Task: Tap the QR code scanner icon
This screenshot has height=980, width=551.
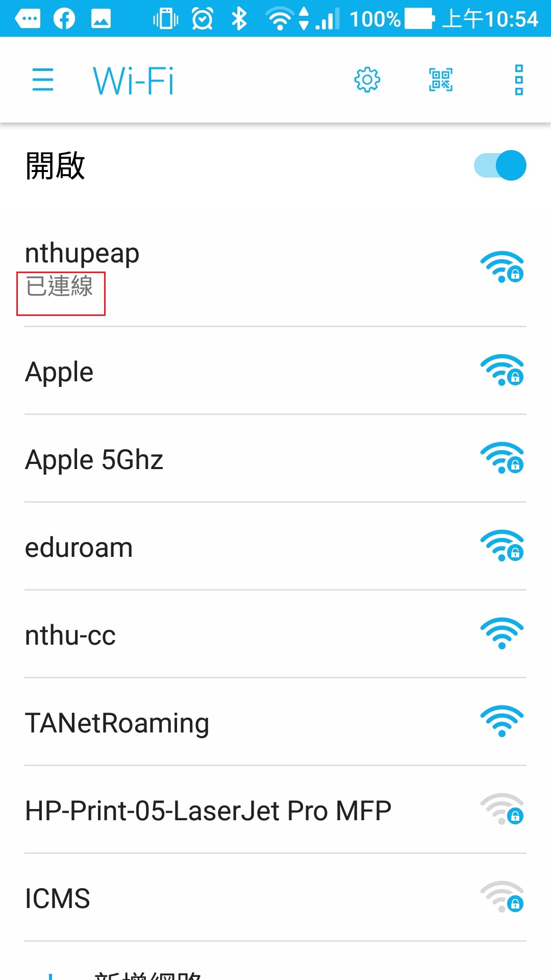Action: (x=441, y=80)
